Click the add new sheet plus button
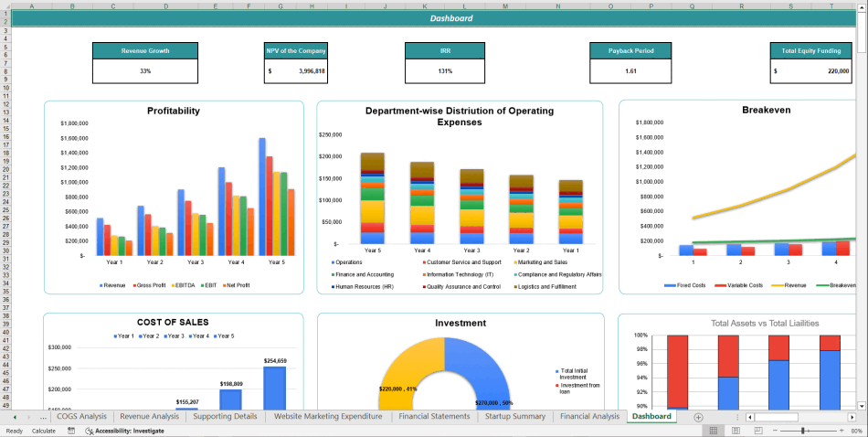868x437 pixels. coord(698,417)
